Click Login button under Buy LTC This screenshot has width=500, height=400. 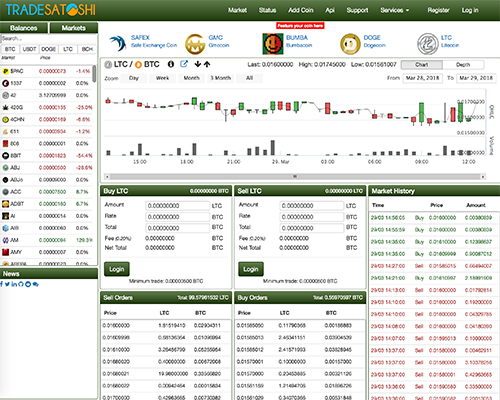tap(117, 269)
